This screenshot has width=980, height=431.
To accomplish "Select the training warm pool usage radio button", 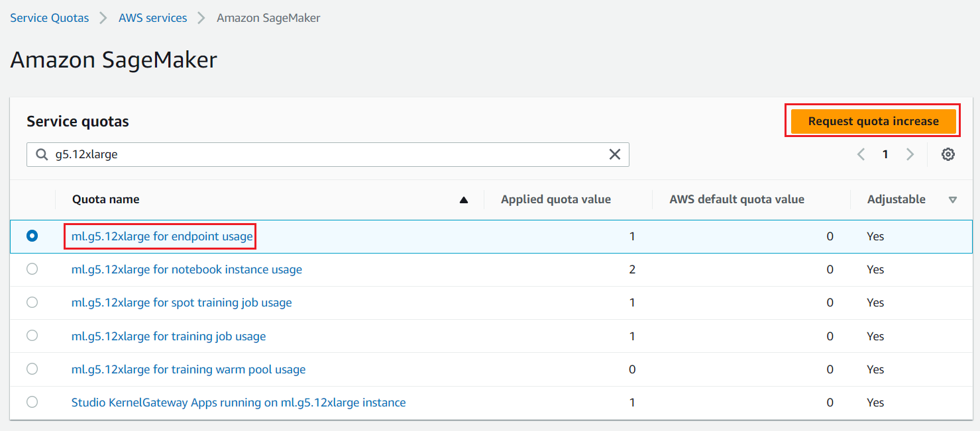I will 32,369.
